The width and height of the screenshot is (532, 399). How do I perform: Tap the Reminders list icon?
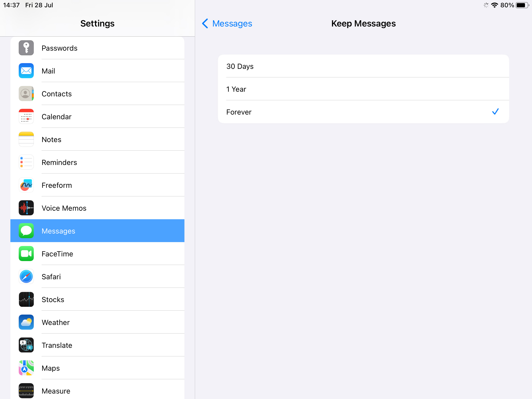pos(26,162)
